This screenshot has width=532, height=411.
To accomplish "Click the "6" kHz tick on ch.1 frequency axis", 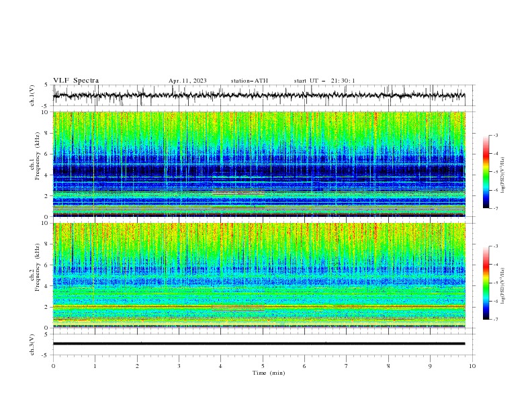I will pos(48,154).
